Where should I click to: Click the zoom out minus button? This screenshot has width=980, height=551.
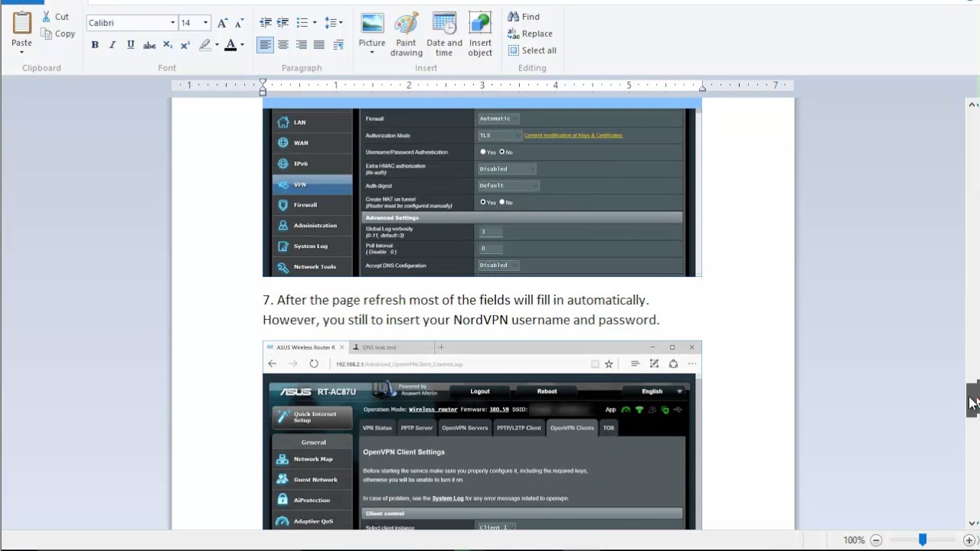pyautogui.click(x=877, y=540)
